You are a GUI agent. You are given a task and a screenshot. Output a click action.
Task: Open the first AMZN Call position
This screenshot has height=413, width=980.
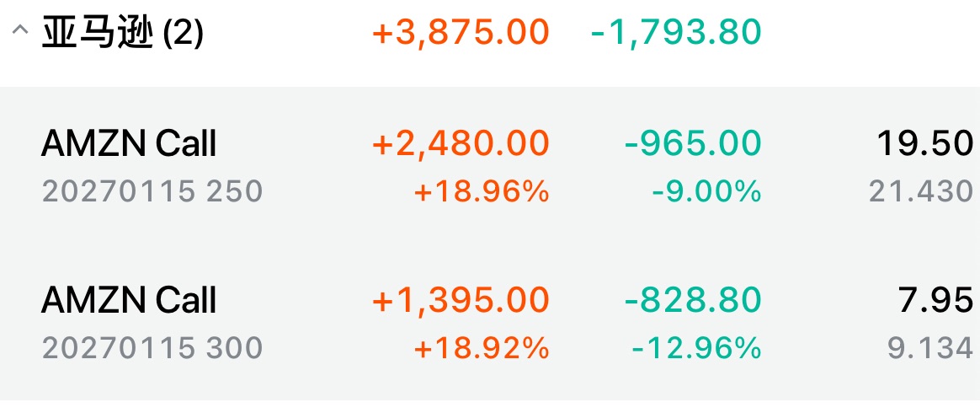(x=129, y=144)
